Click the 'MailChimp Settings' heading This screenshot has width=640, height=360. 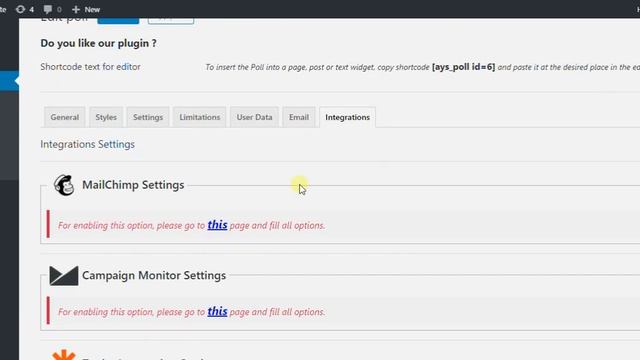pos(133,185)
